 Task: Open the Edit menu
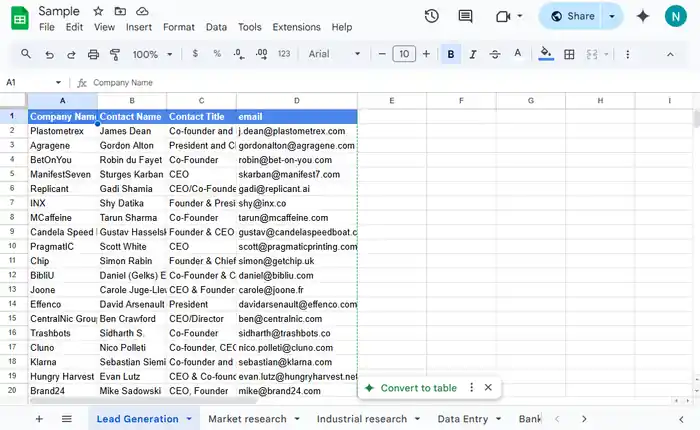(74, 27)
